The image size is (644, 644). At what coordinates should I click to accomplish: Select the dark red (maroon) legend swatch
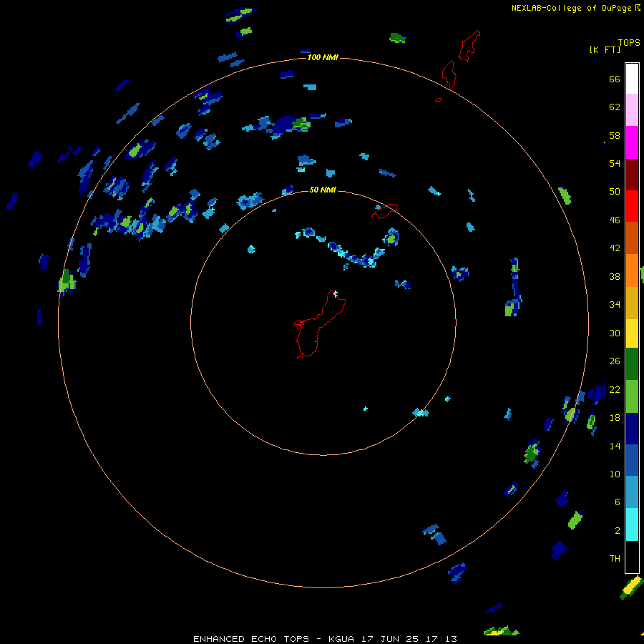point(632,174)
